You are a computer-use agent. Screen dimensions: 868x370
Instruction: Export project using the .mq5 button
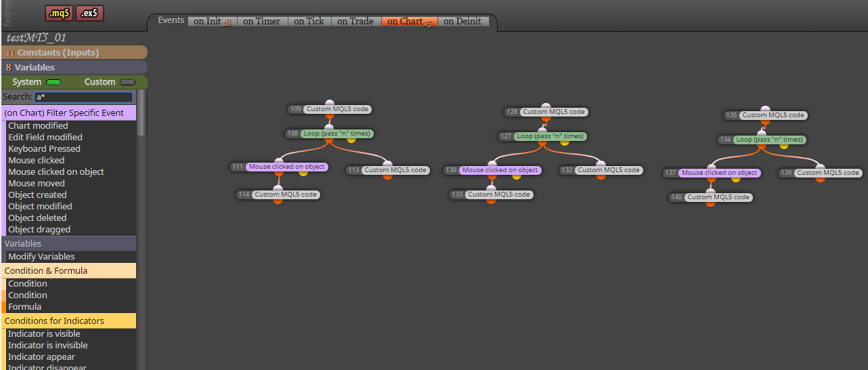pos(60,13)
